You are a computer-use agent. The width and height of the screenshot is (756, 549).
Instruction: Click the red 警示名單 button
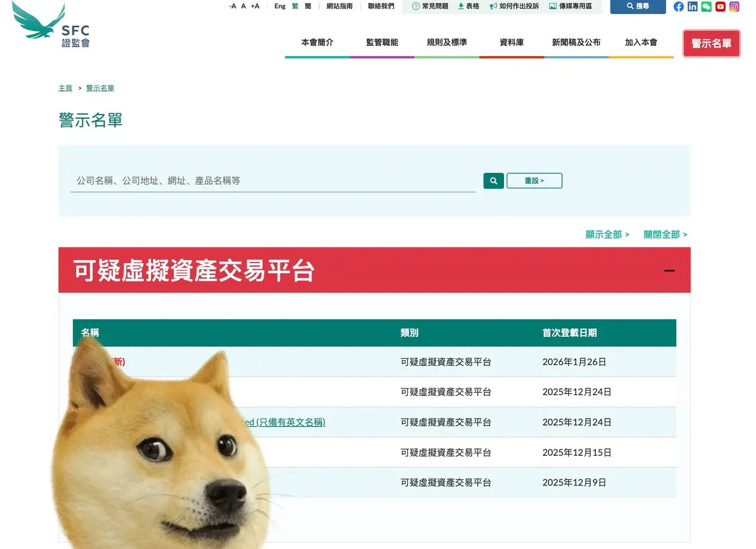pos(711,43)
